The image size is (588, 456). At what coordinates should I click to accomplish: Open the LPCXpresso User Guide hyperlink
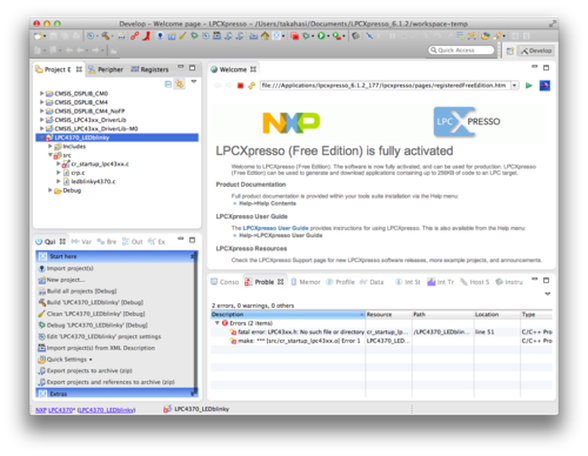275,228
